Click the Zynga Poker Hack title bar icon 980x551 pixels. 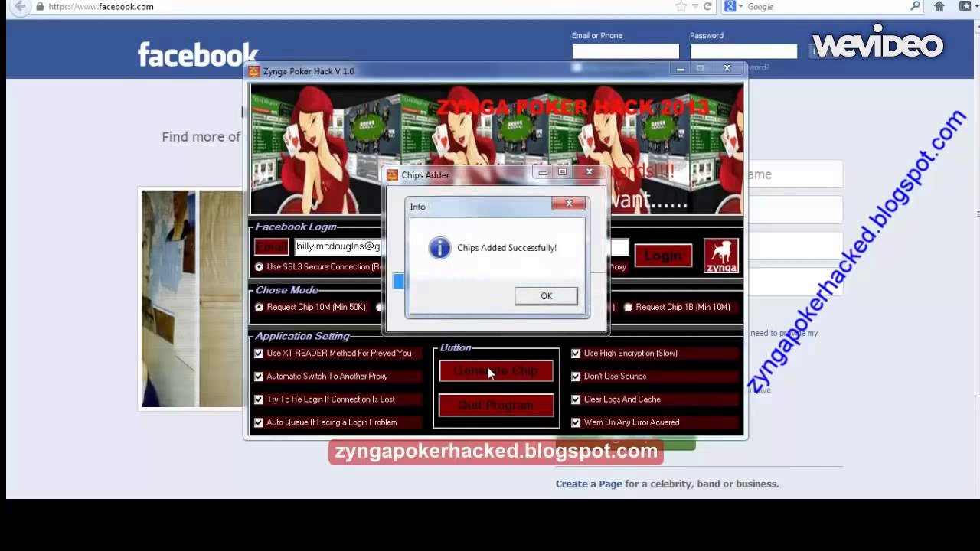point(254,71)
